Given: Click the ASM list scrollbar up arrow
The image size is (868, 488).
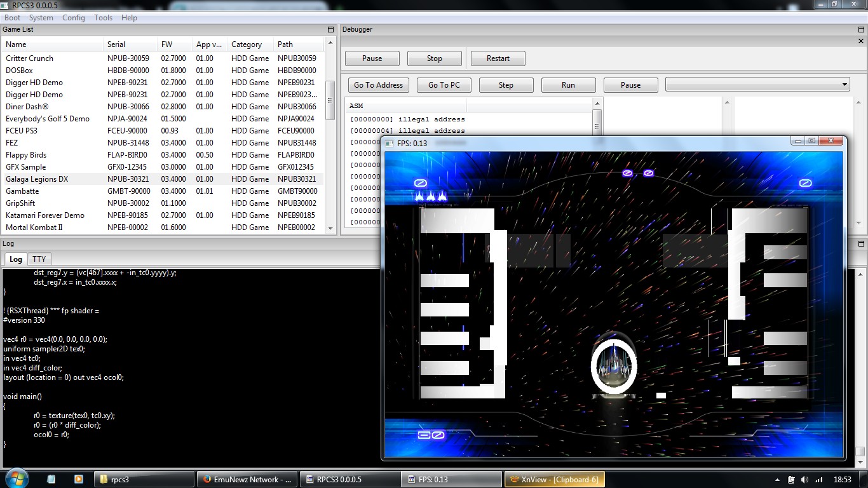Looking at the screenshot, I should pos(597,103).
